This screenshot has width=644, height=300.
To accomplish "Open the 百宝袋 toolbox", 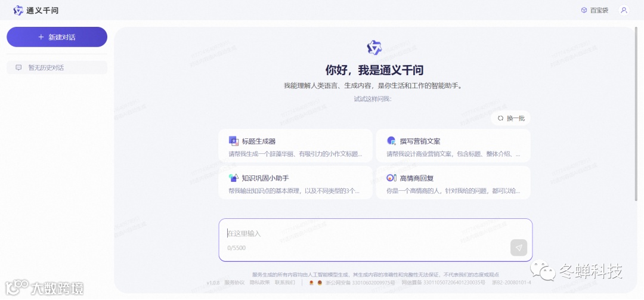I will point(595,10).
